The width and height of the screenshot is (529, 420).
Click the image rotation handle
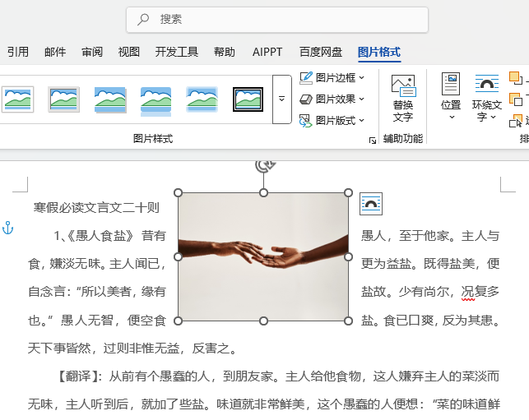pyautogui.click(x=264, y=167)
